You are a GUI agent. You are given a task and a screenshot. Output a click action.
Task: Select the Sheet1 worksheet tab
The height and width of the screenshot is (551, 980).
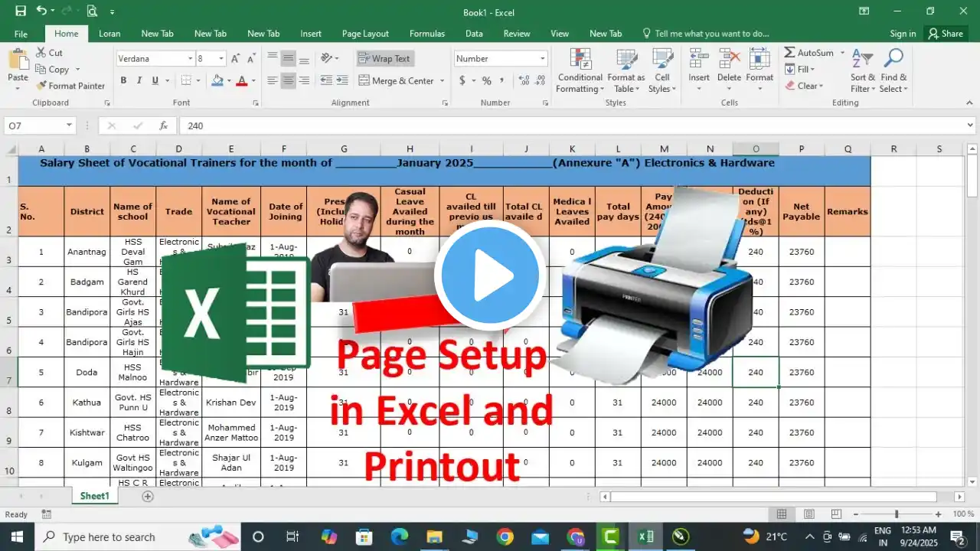tap(95, 496)
